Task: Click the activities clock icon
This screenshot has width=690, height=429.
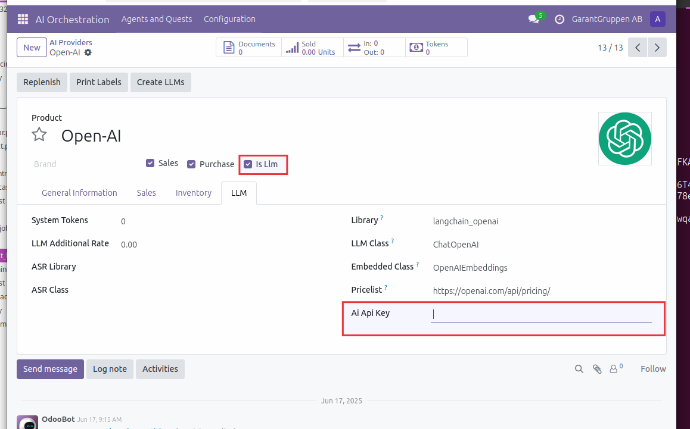Action: tap(559, 19)
